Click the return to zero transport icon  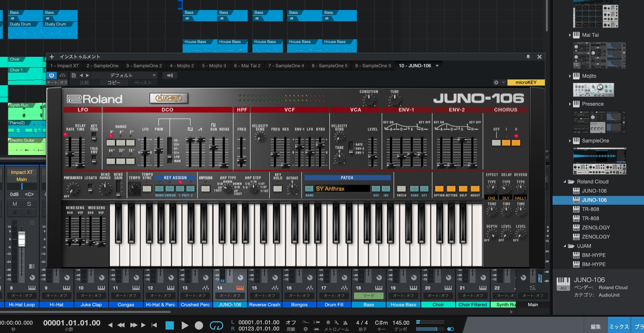(x=154, y=325)
